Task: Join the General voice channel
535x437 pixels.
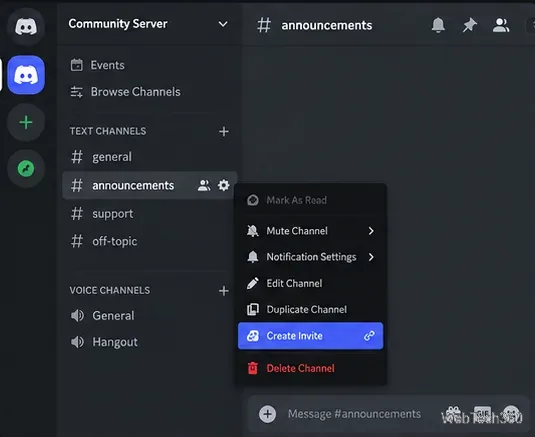Action: pyautogui.click(x=149, y=316)
